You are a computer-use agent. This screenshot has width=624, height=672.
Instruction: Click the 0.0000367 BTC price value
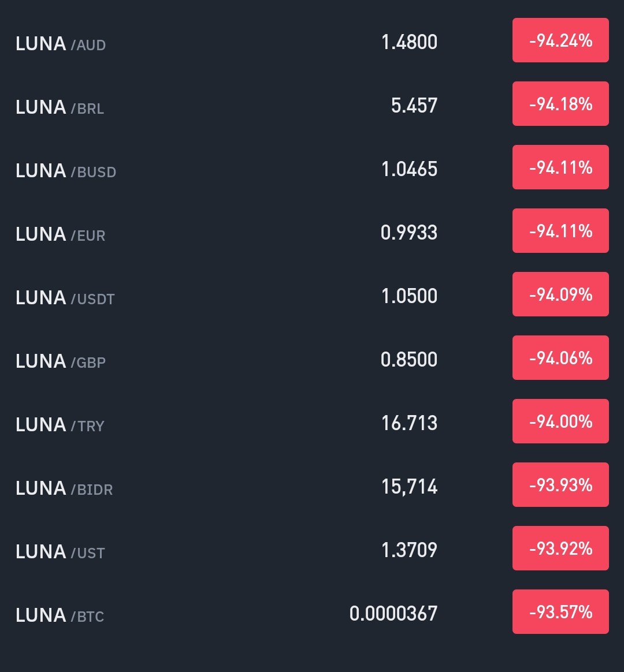coord(393,614)
